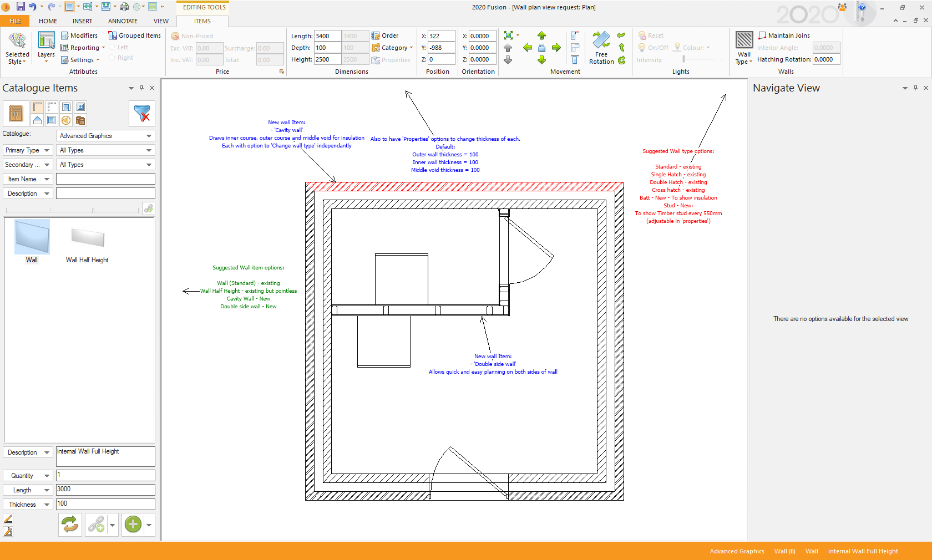Select the ITEMS ribbon tab
Viewport: 932px width, 560px height.
[x=202, y=21]
